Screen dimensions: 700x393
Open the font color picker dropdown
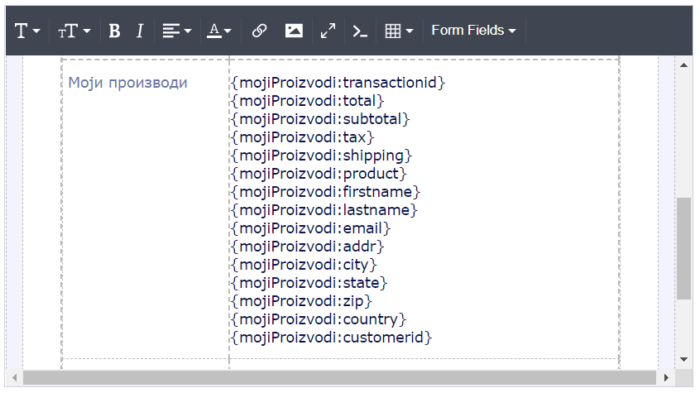(x=219, y=31)
